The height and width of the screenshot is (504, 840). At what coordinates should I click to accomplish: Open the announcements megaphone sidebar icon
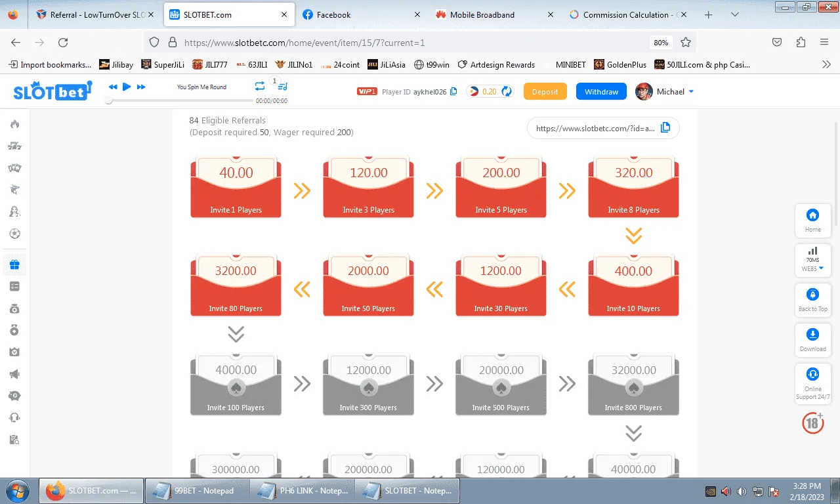(14, 374)
